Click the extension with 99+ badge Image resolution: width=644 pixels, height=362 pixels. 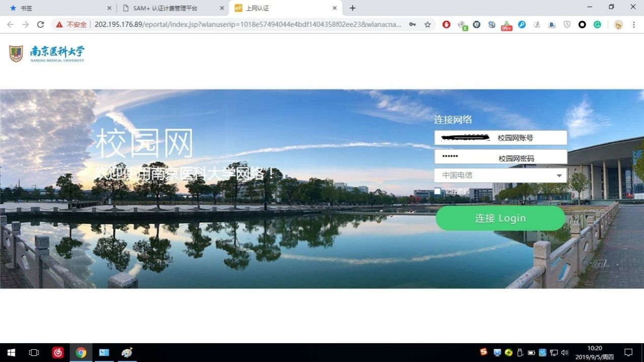pos(506,25)
